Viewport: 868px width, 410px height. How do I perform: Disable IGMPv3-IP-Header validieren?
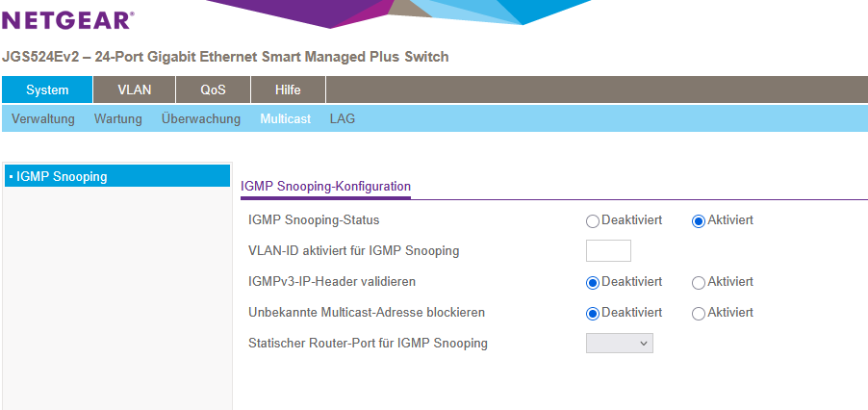point(593,283)
